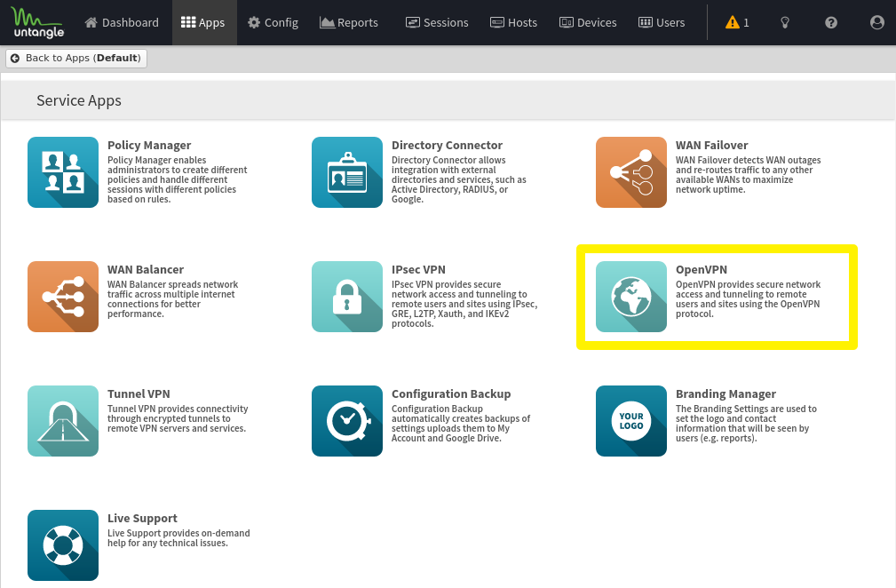This screenshot has height=588, width=896.
Task: Click the Service Apps heading
Action: (x=79, y=100)
